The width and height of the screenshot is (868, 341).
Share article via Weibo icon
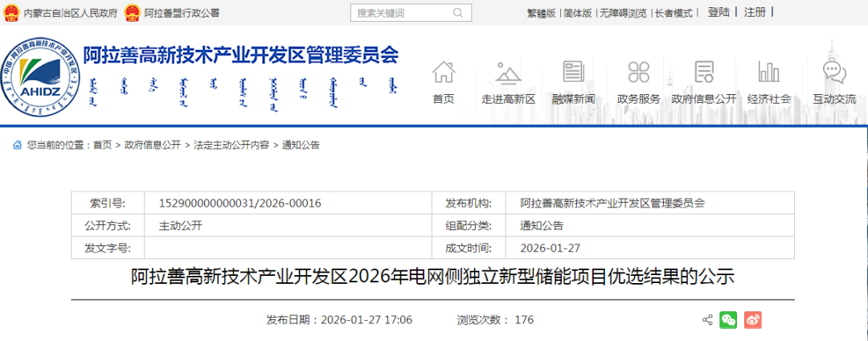[753, 319]
